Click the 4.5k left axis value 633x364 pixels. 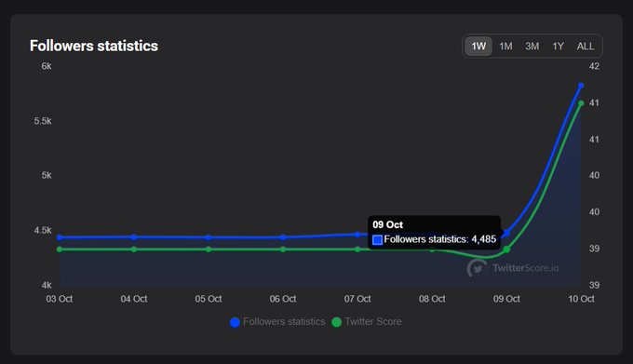click(43, 231)
